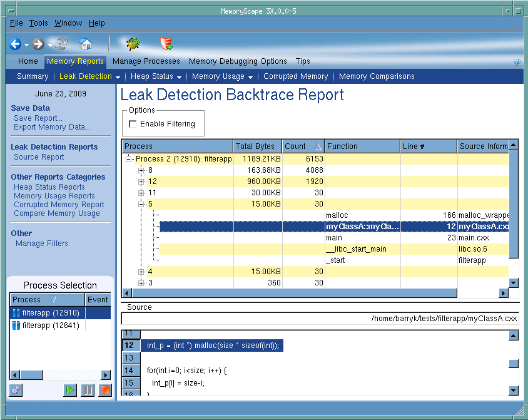
Task: Expand tree node 12 in the report
Action: coord(141,182)
